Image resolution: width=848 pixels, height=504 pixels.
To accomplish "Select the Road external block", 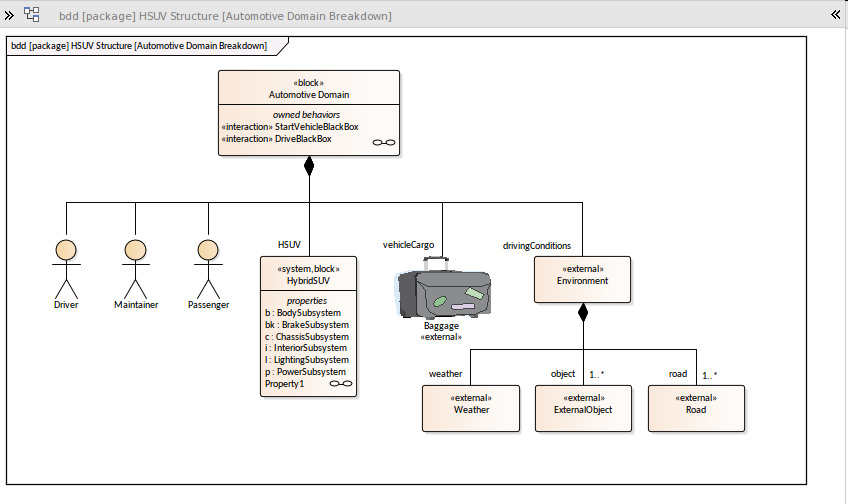I will click(696, 408).
